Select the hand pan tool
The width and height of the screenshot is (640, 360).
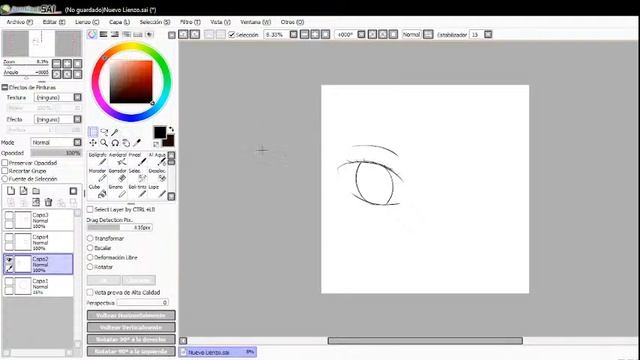[126, 142]
